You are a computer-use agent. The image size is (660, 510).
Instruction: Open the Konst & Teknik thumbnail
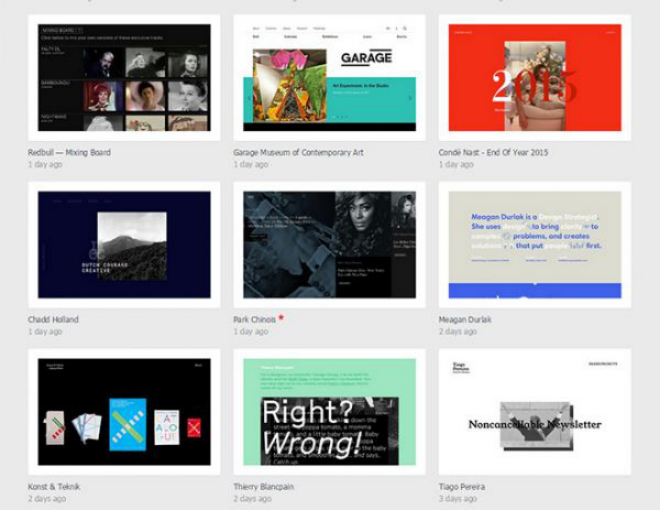[124, 412]
